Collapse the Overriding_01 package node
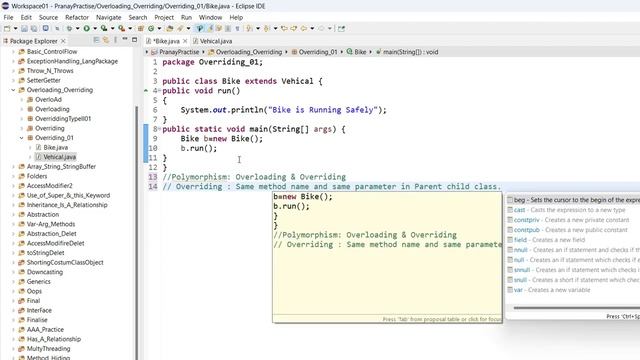 click(22, 138)
